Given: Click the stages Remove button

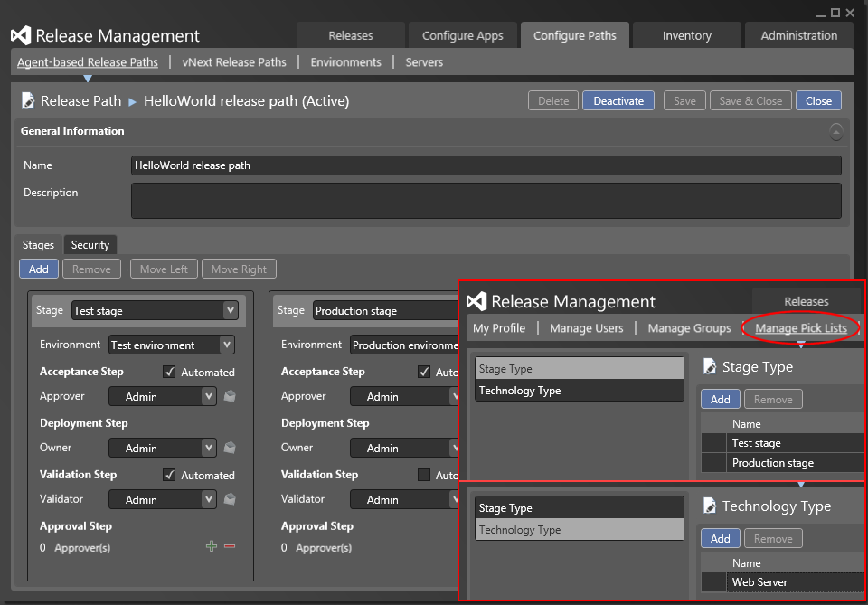Looking at the screenshot, I should [91, 269].
